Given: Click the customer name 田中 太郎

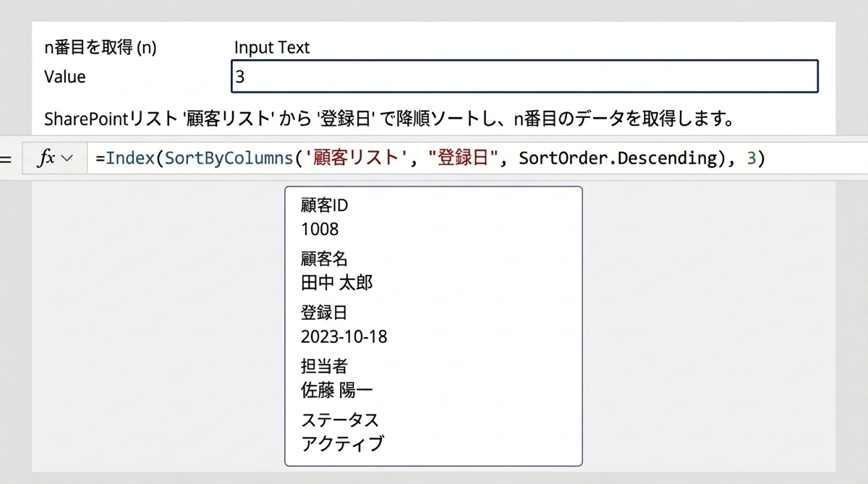Looking at the screenshot, I should pos(336,282).
